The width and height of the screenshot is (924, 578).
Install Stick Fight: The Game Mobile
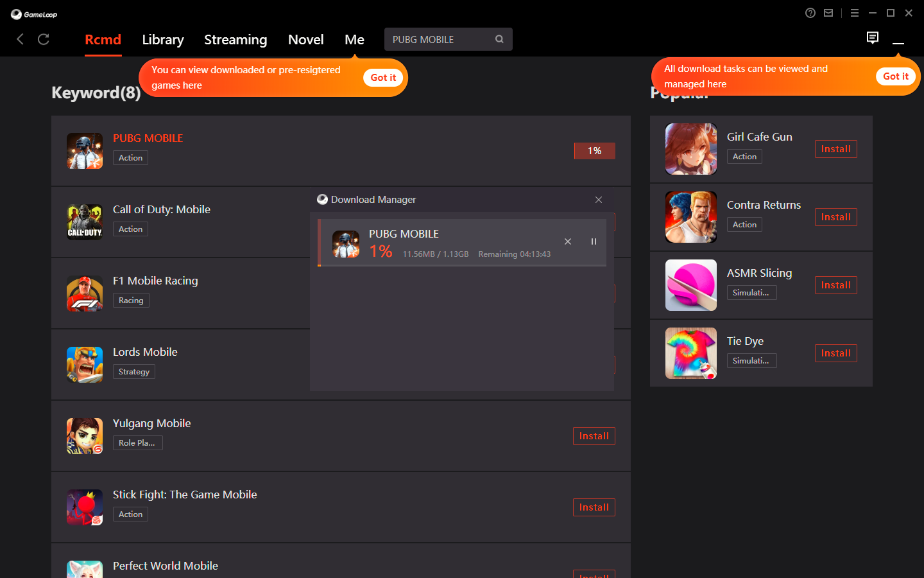(594, 507)
